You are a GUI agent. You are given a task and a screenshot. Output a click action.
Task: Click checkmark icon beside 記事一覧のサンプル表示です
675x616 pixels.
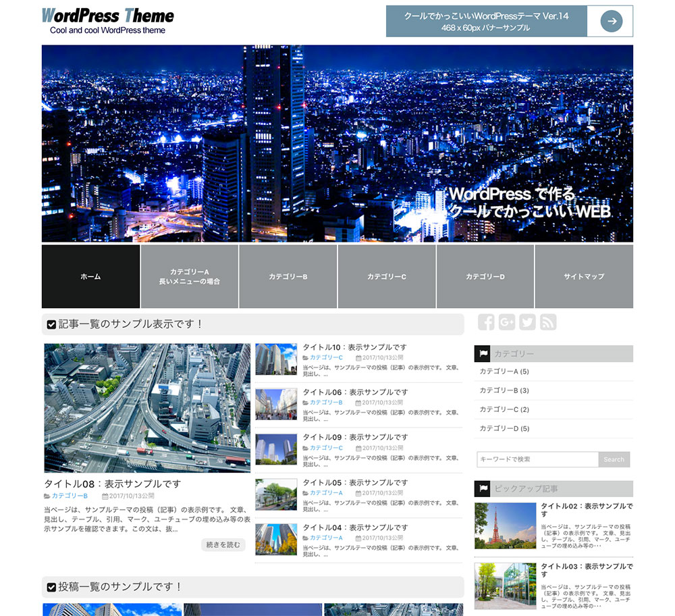(51, 324)
